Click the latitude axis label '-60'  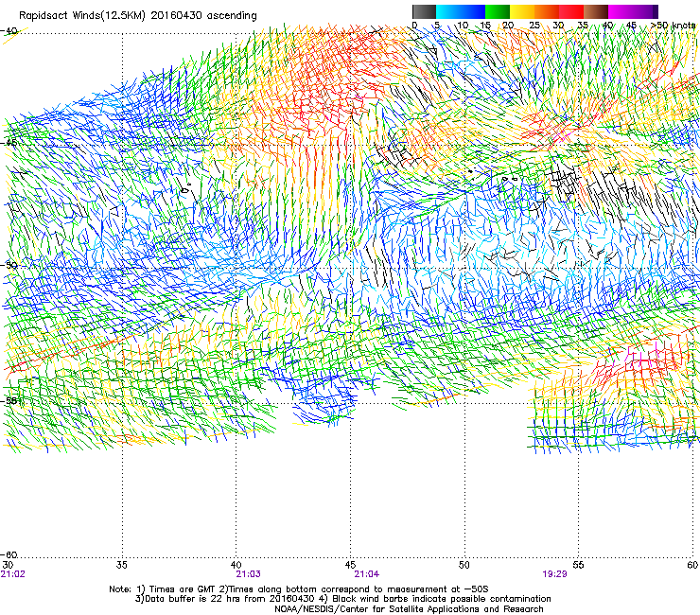pos(9,554)
